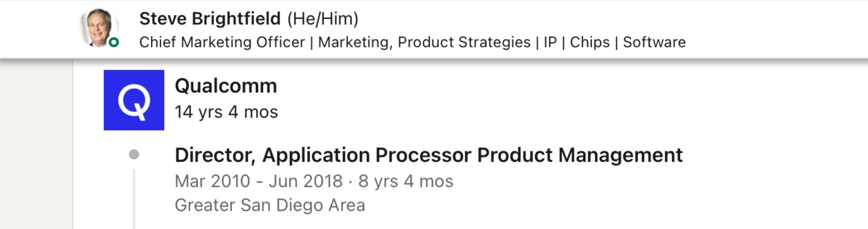Screen dimensions: 868x229
Task: Click the (He/Him) pronouns label
Action: [x=323, y=19]
